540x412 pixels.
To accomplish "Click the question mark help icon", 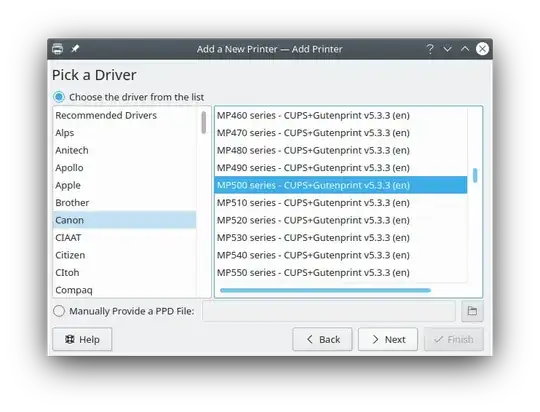I will click(430, 49).
